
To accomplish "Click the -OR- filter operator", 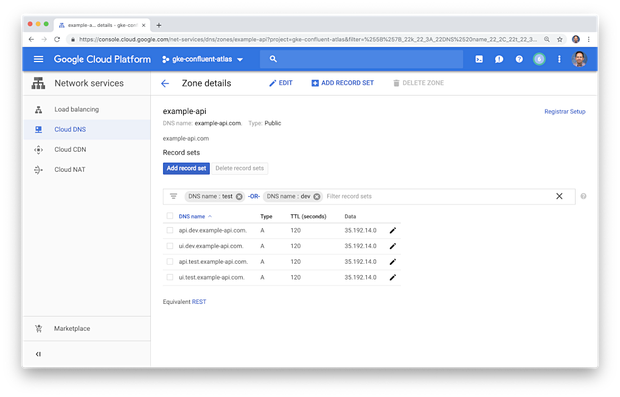I will (253, 197).
